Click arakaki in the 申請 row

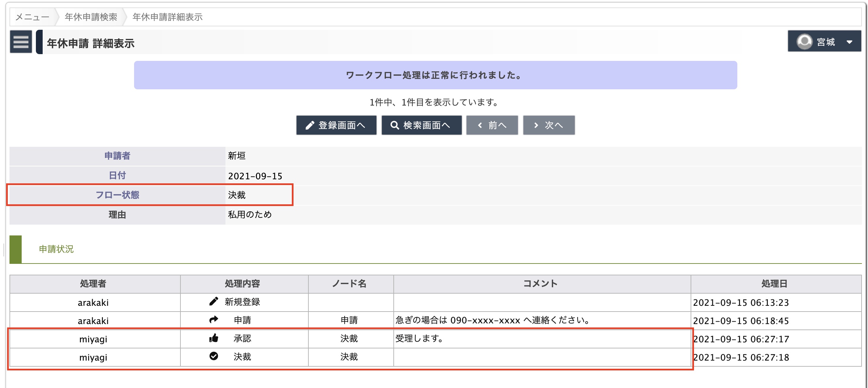[x=93, y=321]
